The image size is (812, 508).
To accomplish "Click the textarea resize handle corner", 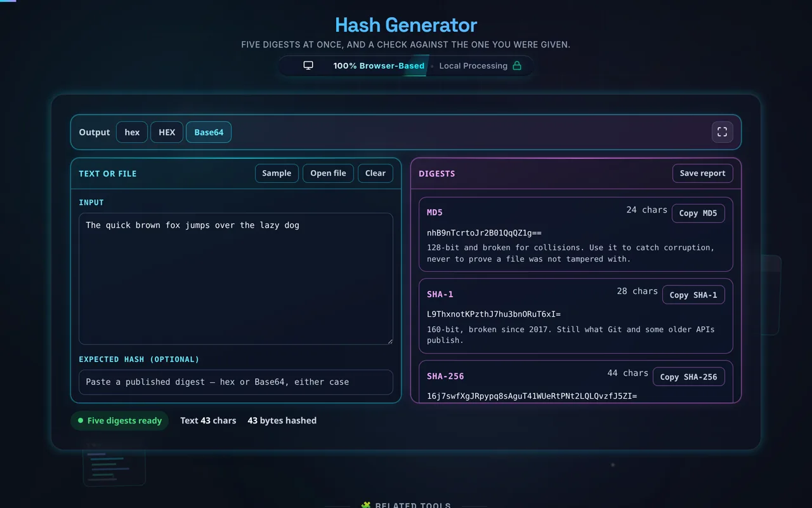I will (x=390, y=341).
